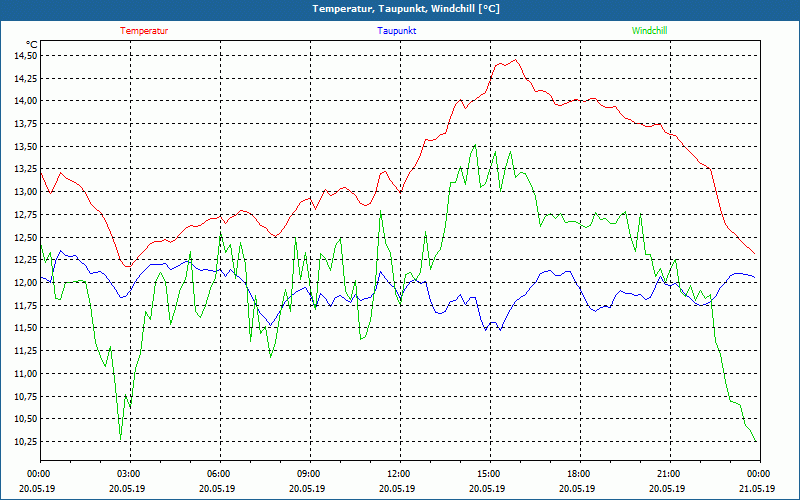The image size is (800, 500).
Task: Click the 21:00 time axis label
Action: tap(670, 474)
